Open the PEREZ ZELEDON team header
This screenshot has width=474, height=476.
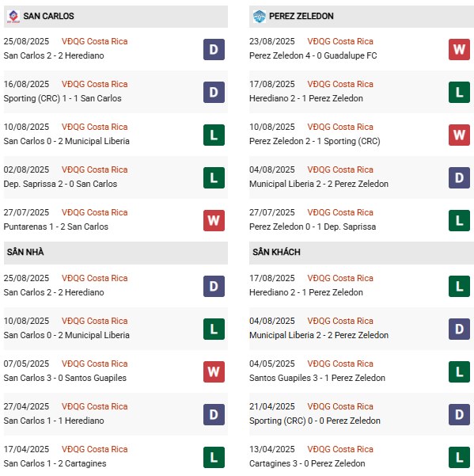(362, 17)
